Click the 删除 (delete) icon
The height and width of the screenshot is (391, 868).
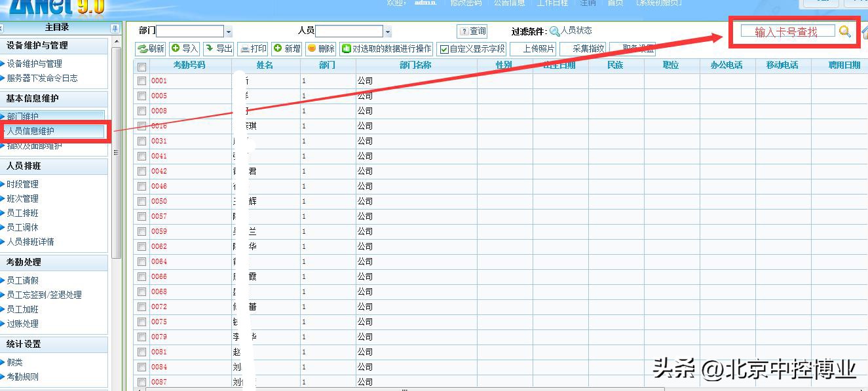[x=320, y=48]
